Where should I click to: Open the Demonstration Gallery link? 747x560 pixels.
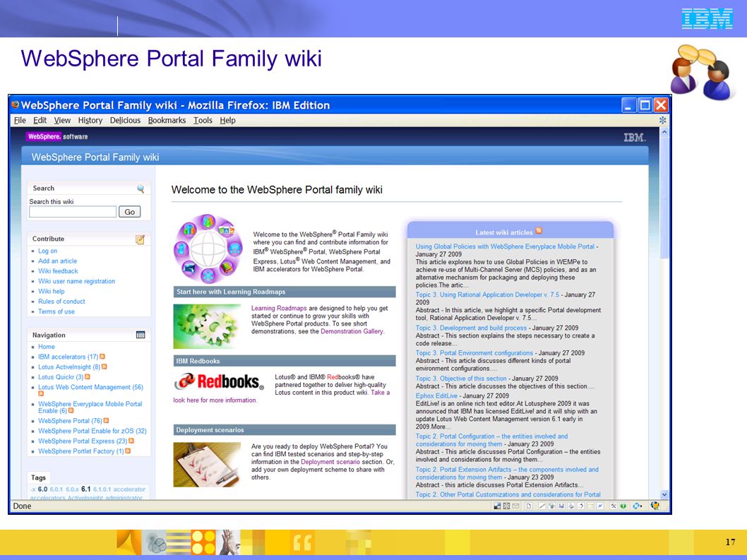click(352, 331)
